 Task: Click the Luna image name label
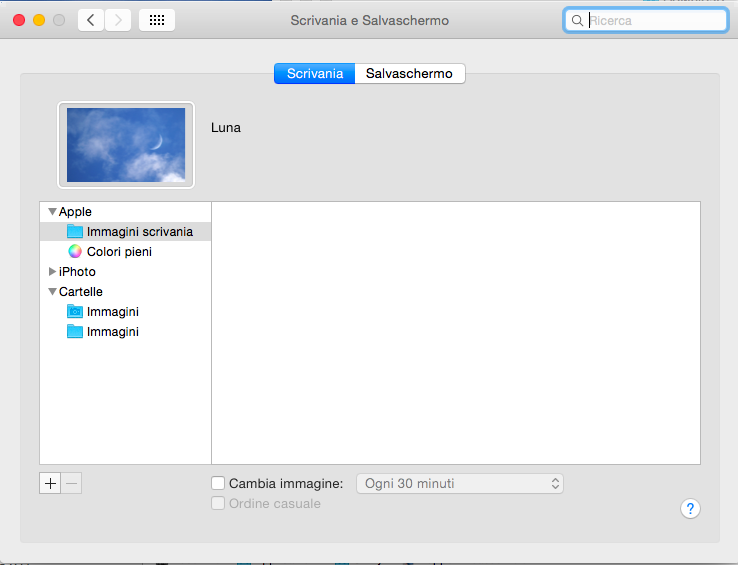tap(226, 128)
